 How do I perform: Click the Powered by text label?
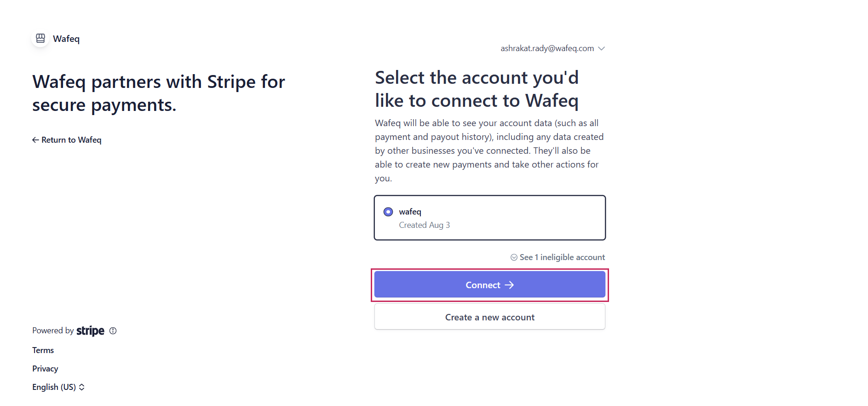53,331
